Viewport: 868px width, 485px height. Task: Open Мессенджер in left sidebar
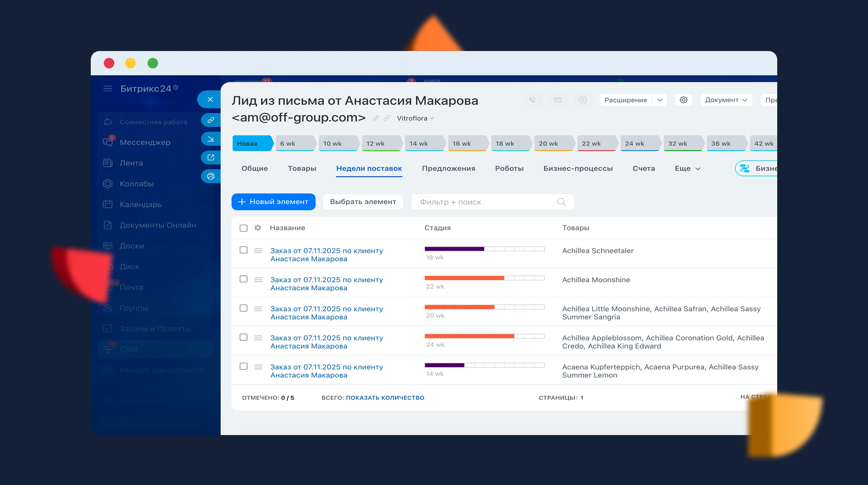pos(145,142)
